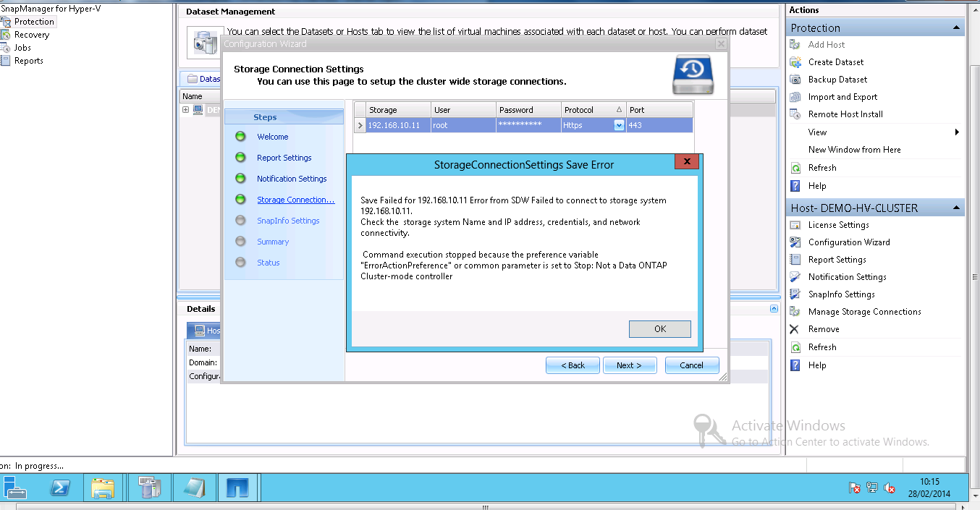Open the SnapInfo Settings wizard step
980x510 pixels.
288,221
